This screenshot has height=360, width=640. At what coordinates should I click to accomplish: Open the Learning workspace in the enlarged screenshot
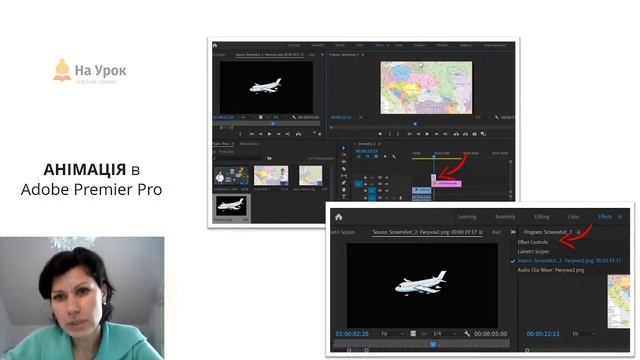467,217
